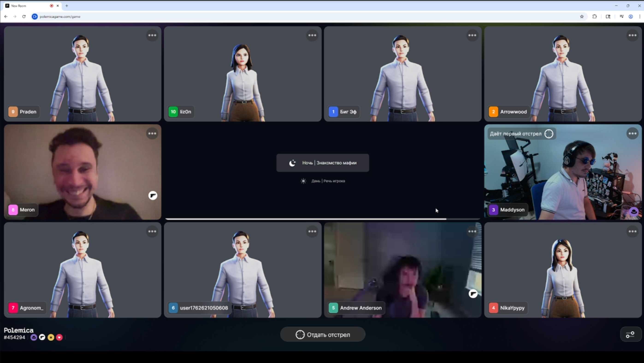Click the purple hat role icon next to the room number
The width and height of the screenshot is (644, 363).
(x=34, y=337)
